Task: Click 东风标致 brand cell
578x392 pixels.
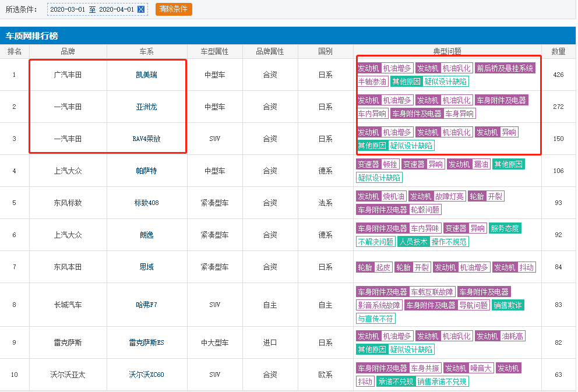Action: pyautogui.click(x=68, y=203)
